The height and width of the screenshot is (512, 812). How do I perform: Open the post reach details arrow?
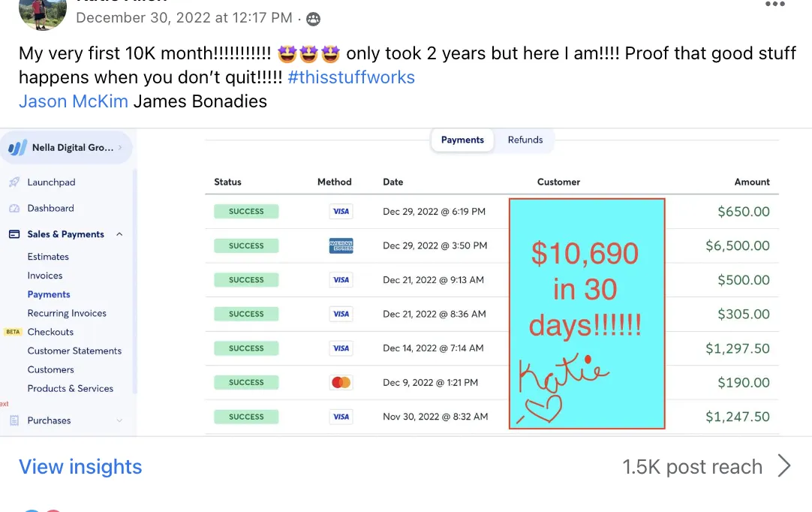point(784,465)
